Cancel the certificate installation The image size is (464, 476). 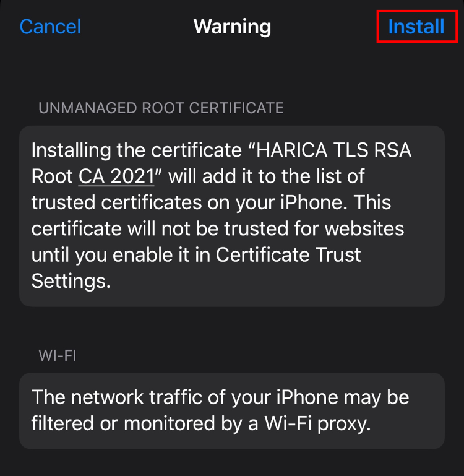[50, 27]
